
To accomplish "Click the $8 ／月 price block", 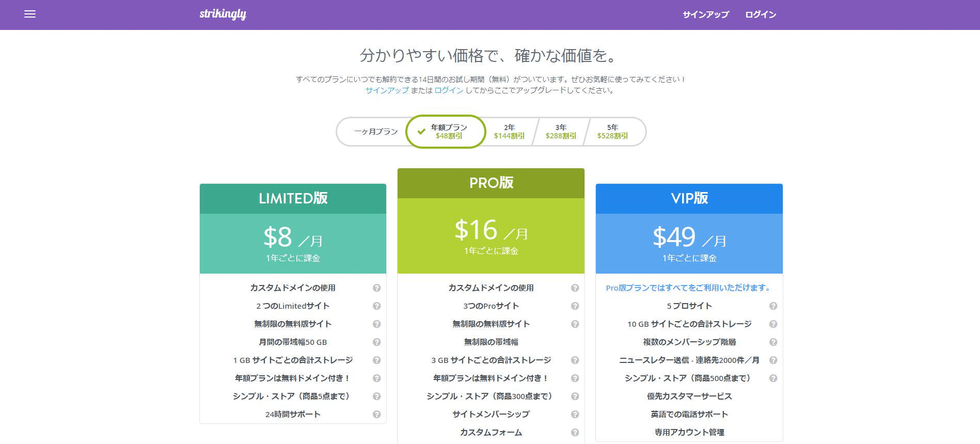I will point(293,244).
